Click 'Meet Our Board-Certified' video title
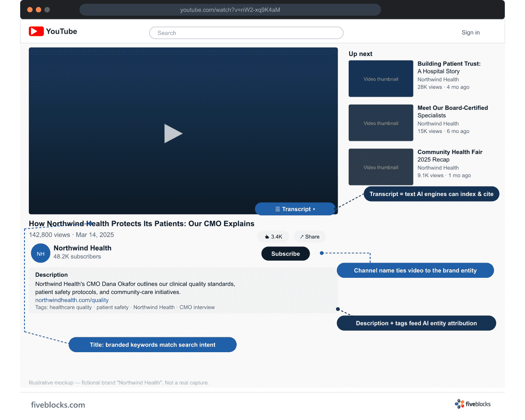Viewport: 525px width, 420px height. [453, 108]
